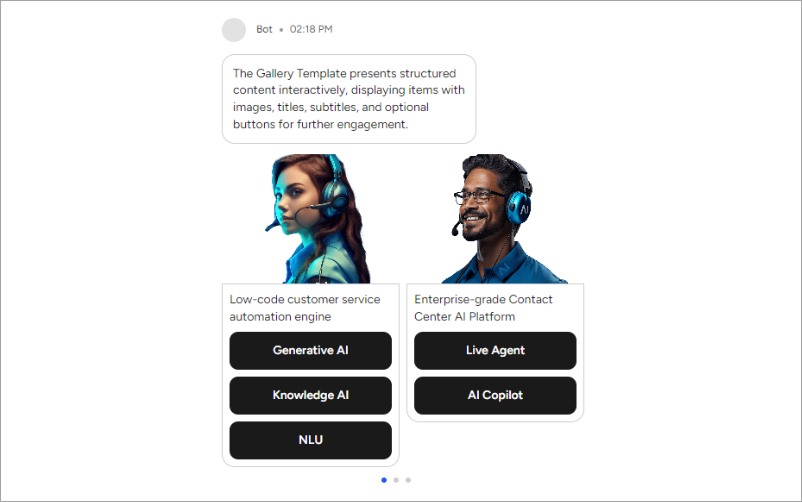
Task: Click the 02:18 PM timestamp
Action: click(311, 29)
